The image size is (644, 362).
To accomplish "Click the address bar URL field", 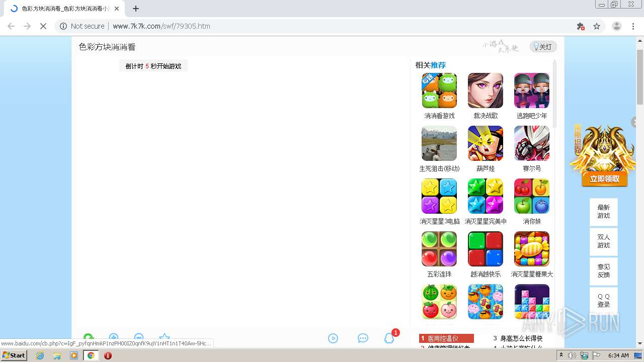I will click(322, 26).
